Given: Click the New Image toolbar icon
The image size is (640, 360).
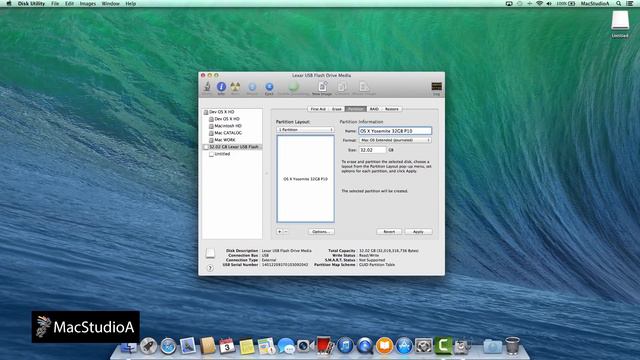Looking at the screenshot, I should click(x=322, y=87).
